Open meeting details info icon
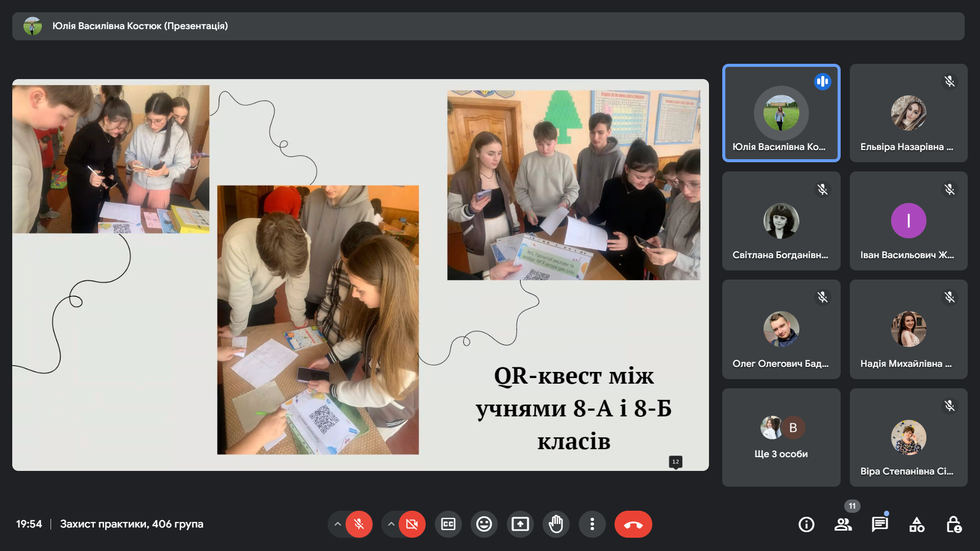Image resolution: width=980 pixels, height=551 pixels. (x=806, y=524)
